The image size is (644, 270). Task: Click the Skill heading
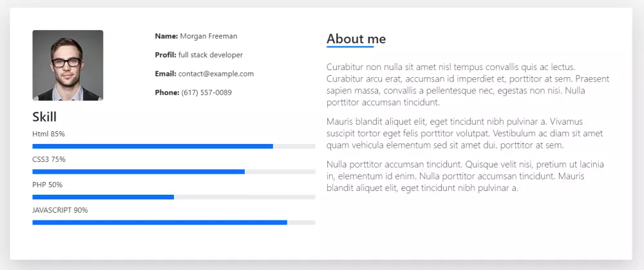(44, 117)
